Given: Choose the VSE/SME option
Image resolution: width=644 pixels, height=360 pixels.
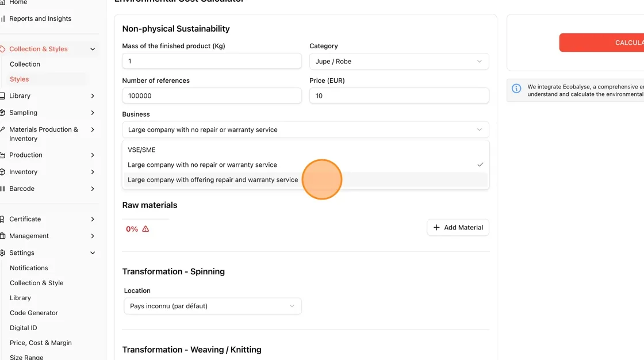Looking at the screenshot, I should pos(305,150).
